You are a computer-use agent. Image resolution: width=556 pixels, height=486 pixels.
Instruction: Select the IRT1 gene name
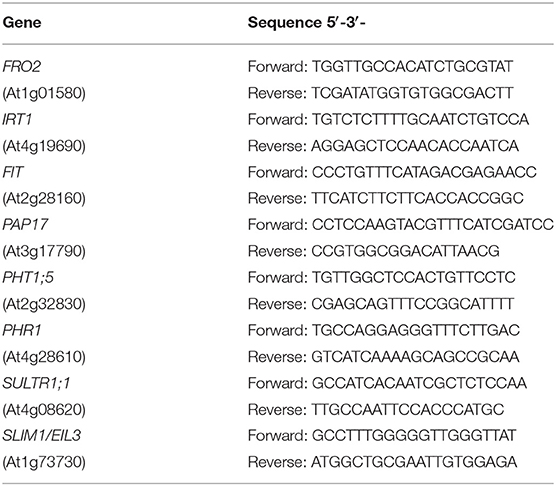pyautogui.click(x=17, y=119)
